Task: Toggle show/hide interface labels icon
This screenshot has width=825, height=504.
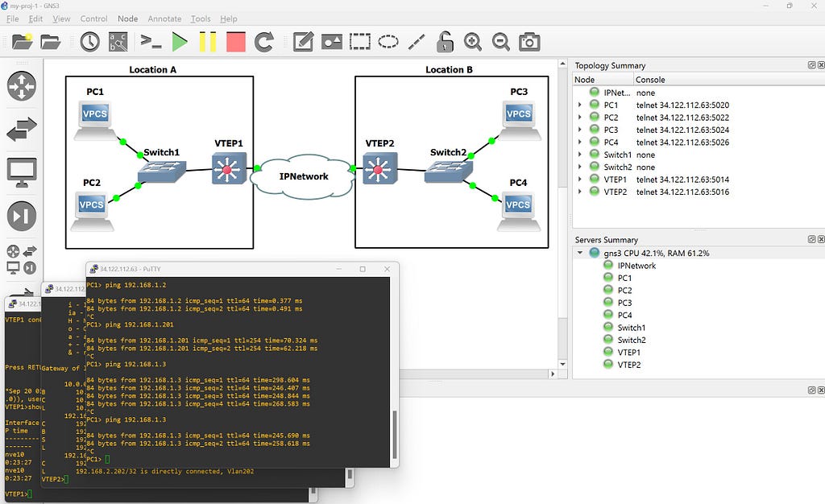Action: pos(118,42)
